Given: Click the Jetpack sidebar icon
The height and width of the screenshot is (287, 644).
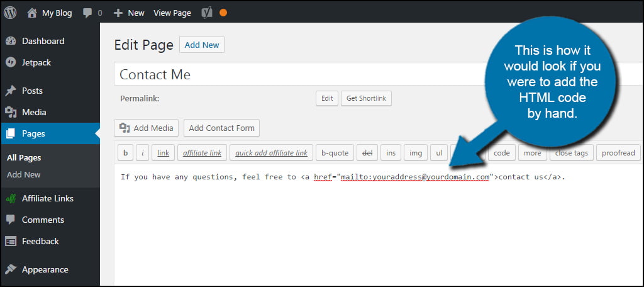Looking at the screenshot, I should tap(11, 62).
